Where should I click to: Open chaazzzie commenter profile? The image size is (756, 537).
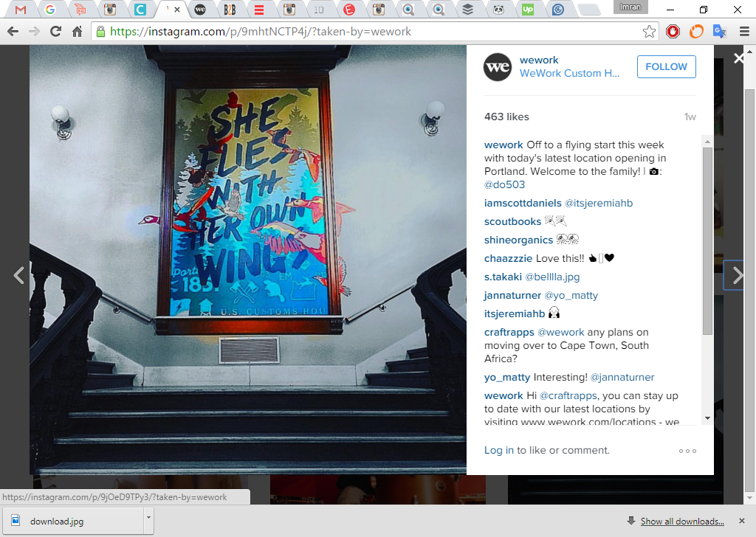coord(508,259)
